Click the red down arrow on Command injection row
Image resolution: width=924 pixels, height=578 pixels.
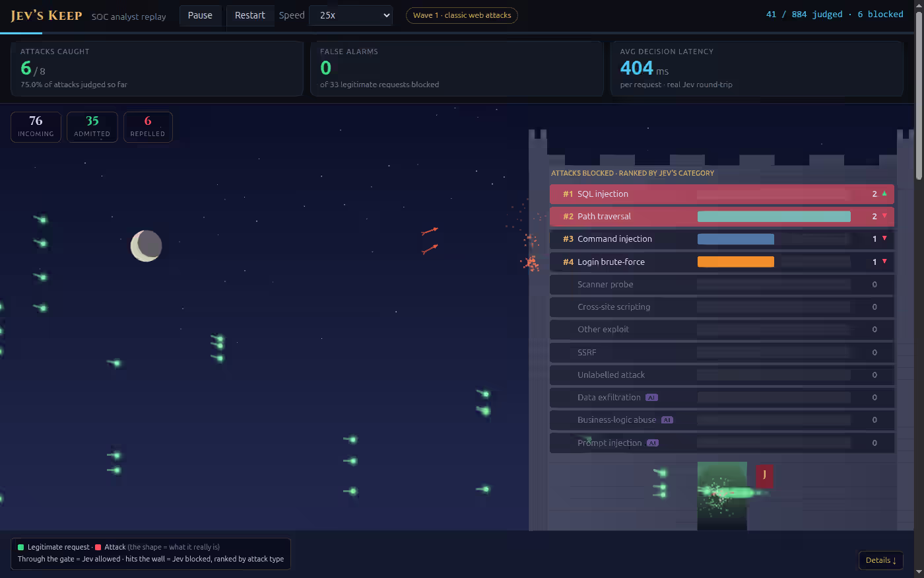(884, 238)
